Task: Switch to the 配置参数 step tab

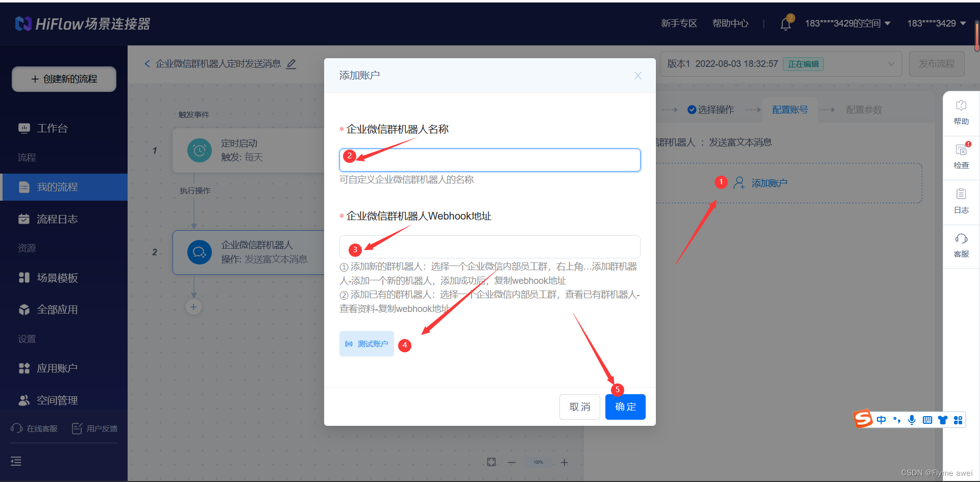Action: [864, 110]
